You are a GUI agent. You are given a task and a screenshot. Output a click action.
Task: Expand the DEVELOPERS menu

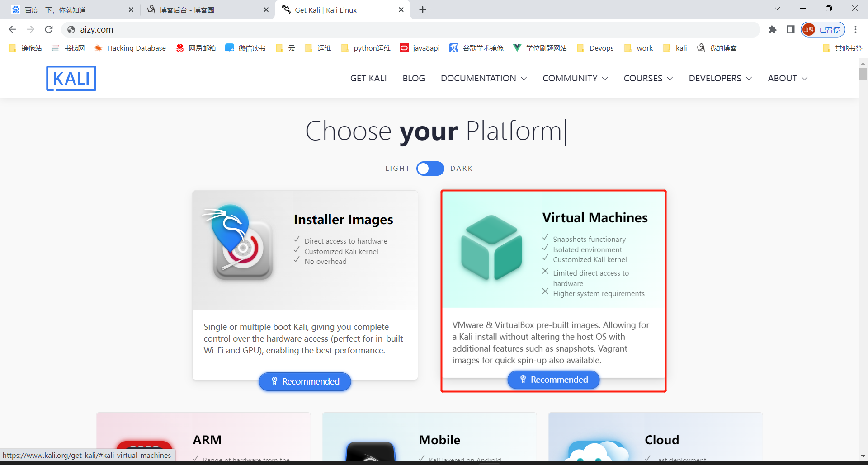(x=721, y=78)
